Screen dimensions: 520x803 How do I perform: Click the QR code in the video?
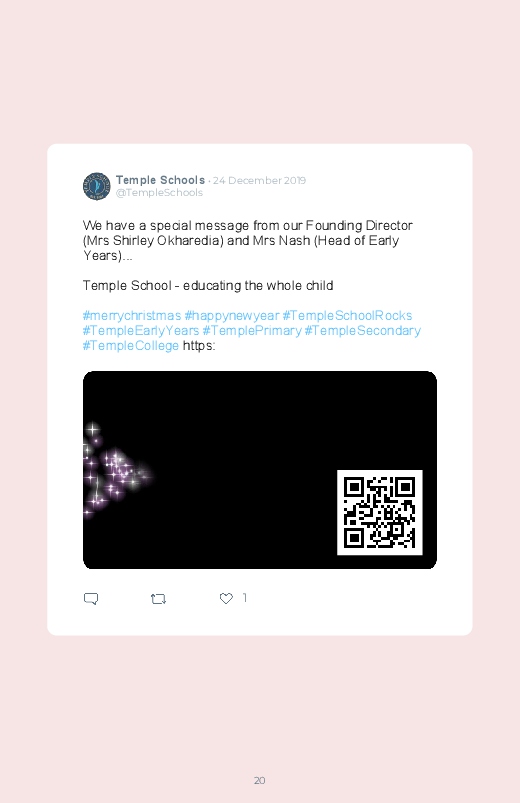pyautogui.click(x=380, y=512)
